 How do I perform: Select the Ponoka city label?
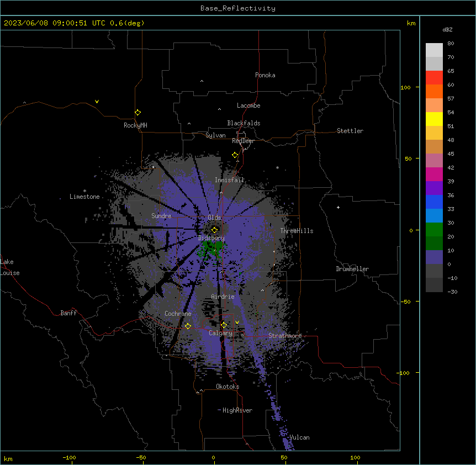[x=265, y=75]
